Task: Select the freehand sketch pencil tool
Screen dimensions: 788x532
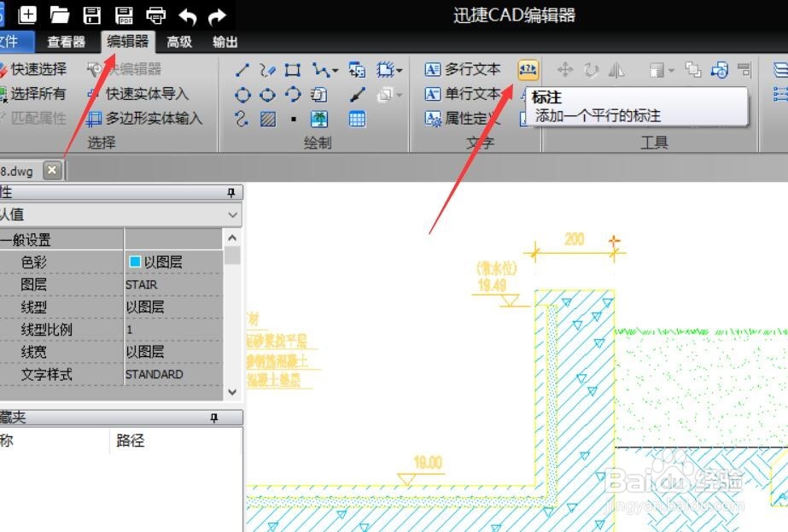Action: (267, 70)
